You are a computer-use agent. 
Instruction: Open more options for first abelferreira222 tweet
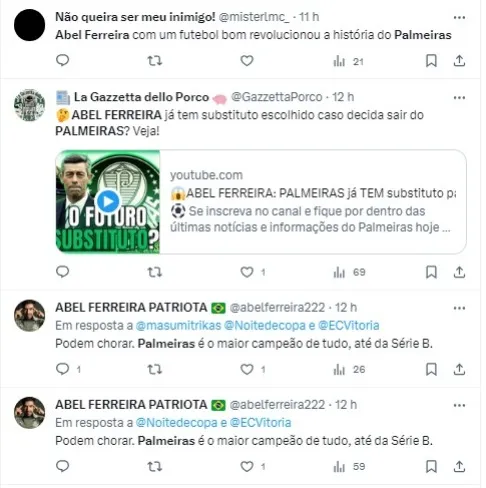click(459, 308)
